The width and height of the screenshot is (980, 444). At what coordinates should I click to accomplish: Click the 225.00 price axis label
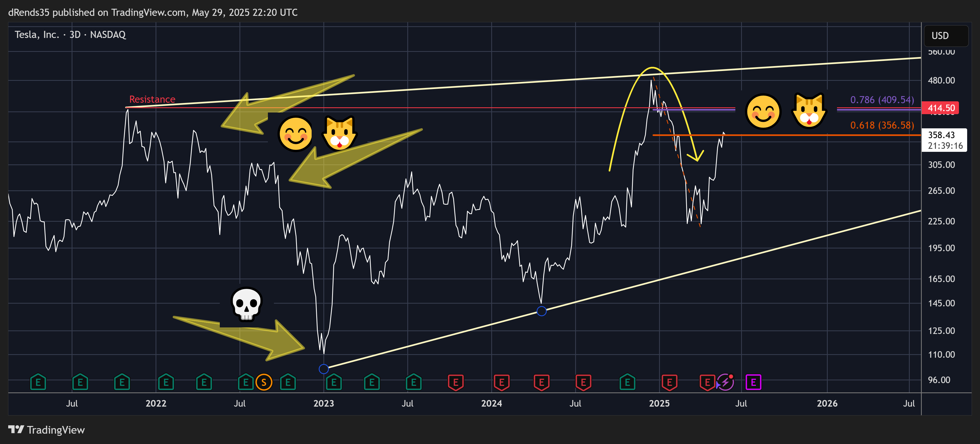[941, 221]
